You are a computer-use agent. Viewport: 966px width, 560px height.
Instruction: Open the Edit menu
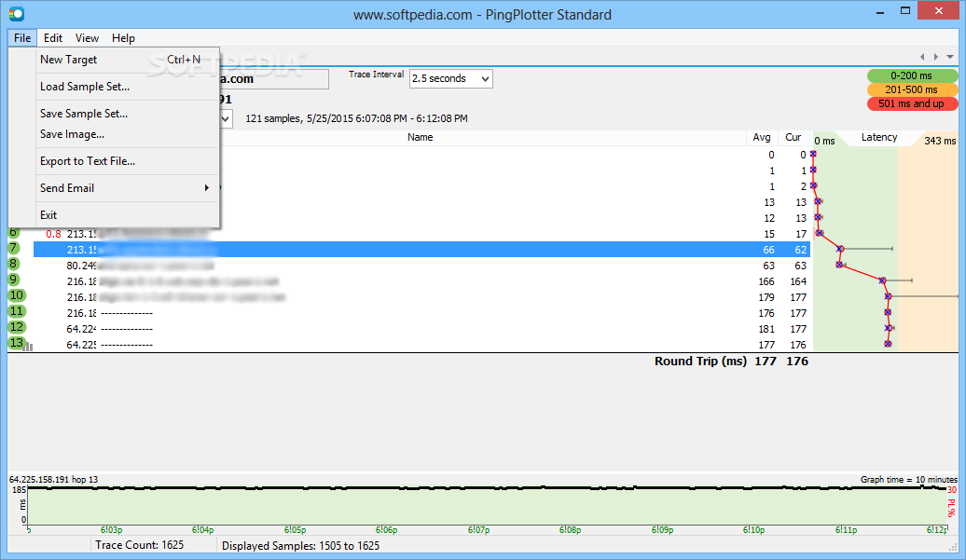click(x=53, y=38)
